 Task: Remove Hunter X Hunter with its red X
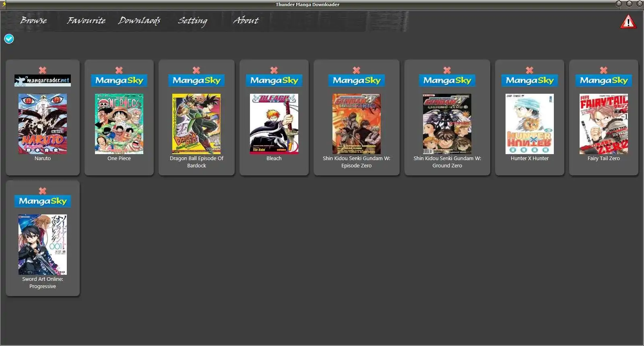point(530,70)
